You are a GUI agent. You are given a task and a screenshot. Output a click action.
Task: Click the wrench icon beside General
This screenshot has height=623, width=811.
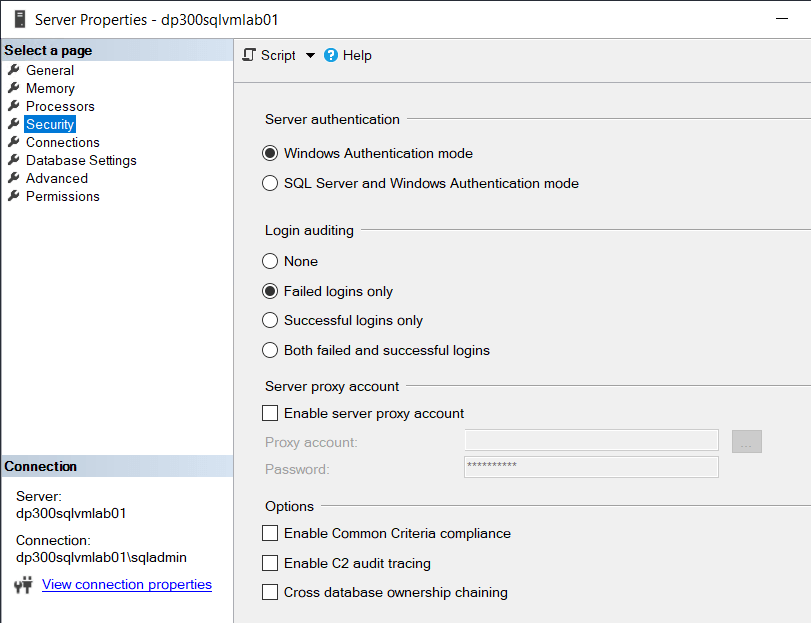pyautogui.click(x=14, y=70)
